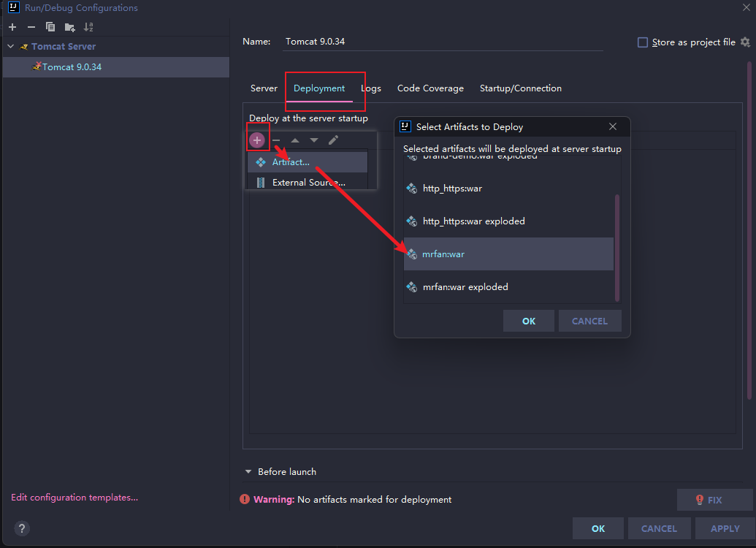This screenshot has height=548, width=756.
Task: Close the Select Artifacts to Deploy dialog
Action: (613, 126)
